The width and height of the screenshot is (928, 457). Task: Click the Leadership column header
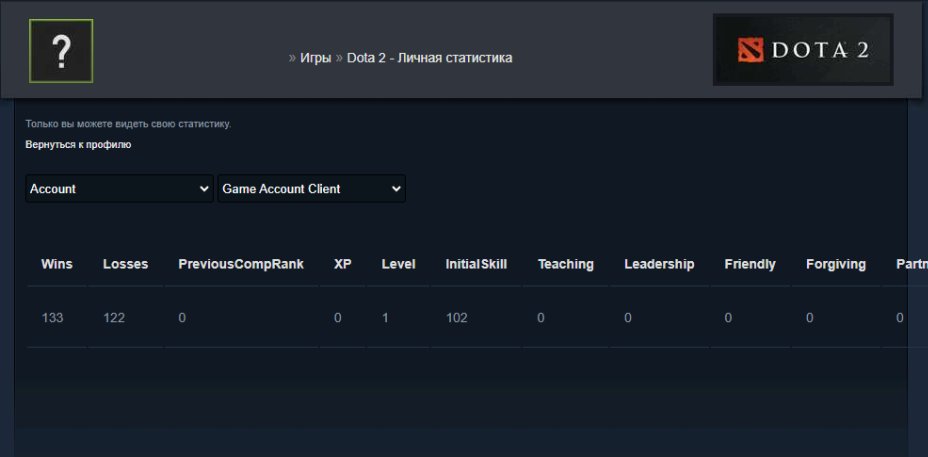pos(659,264)
